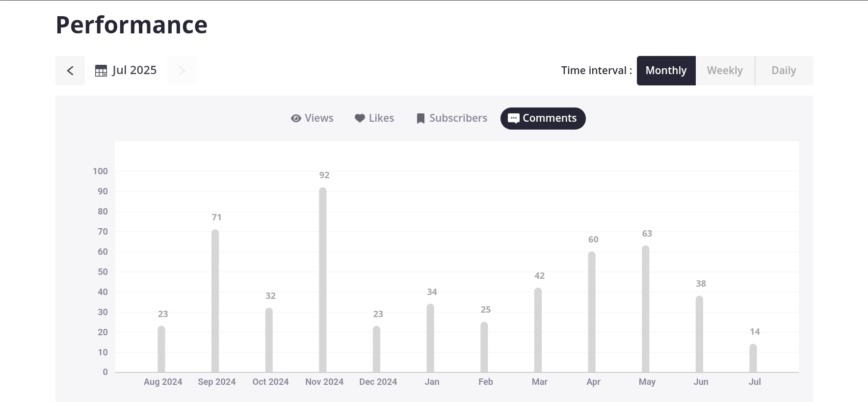Screen dimensions: 868x402
Task: Click the Apr bar showing 60
Action: click(592, 312)
